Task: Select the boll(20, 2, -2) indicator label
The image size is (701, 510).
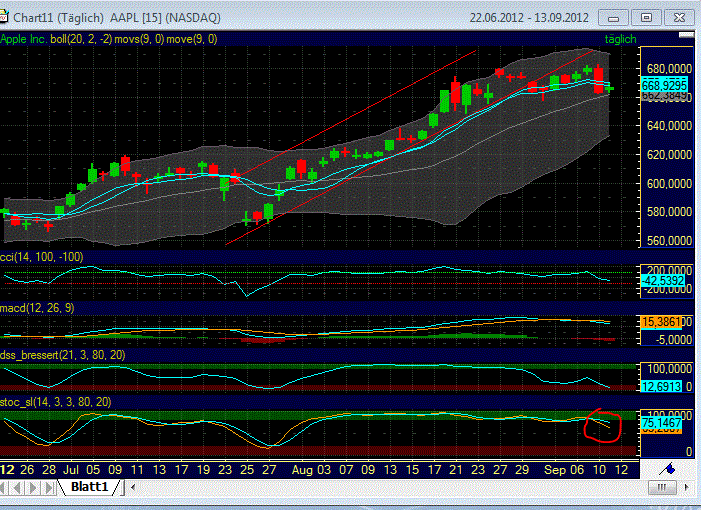Action: (81, 39)
